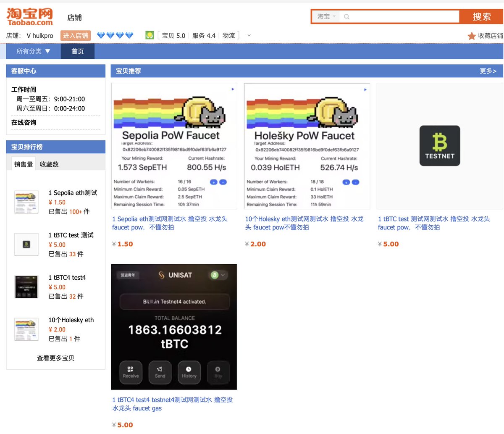Click the 进入店铺 button
The image size is (504, 434).
76,36
